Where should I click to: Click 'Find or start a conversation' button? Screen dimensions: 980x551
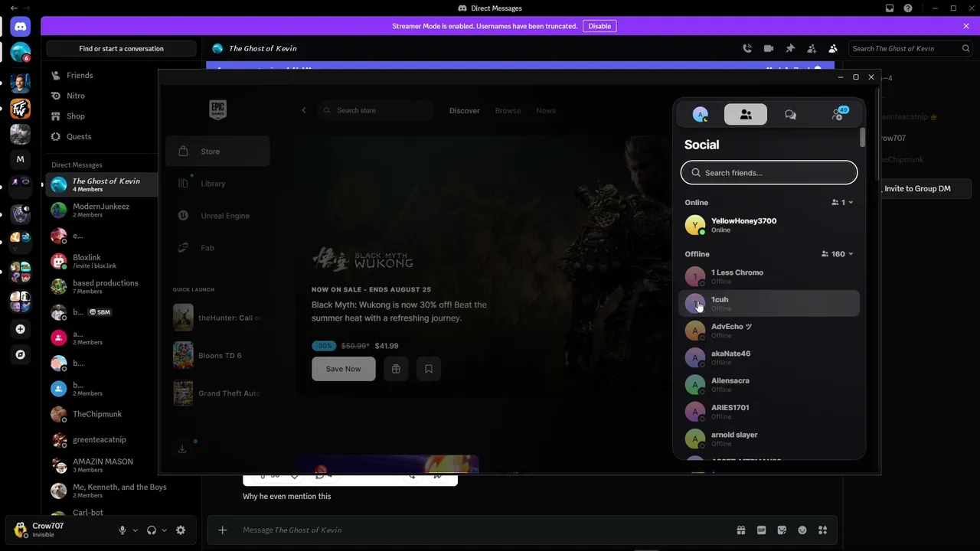(121, 48)
